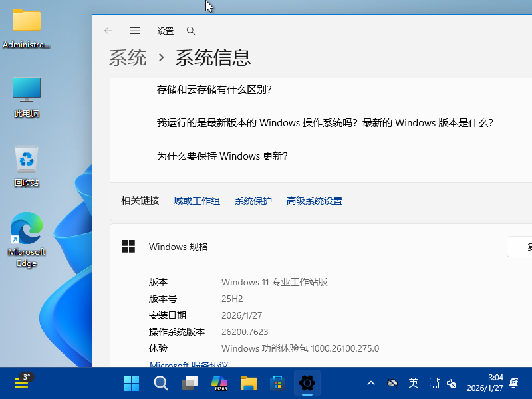
Task: Open the hamburger navigation menu
Action: [x=135, y=31]
